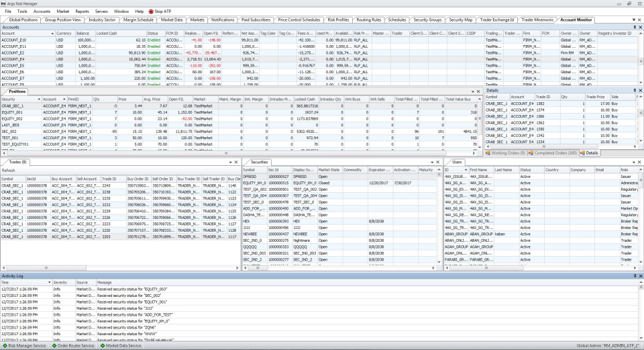
Task: Switch to the Routing Rules tab
Action: tap(368, 19)
